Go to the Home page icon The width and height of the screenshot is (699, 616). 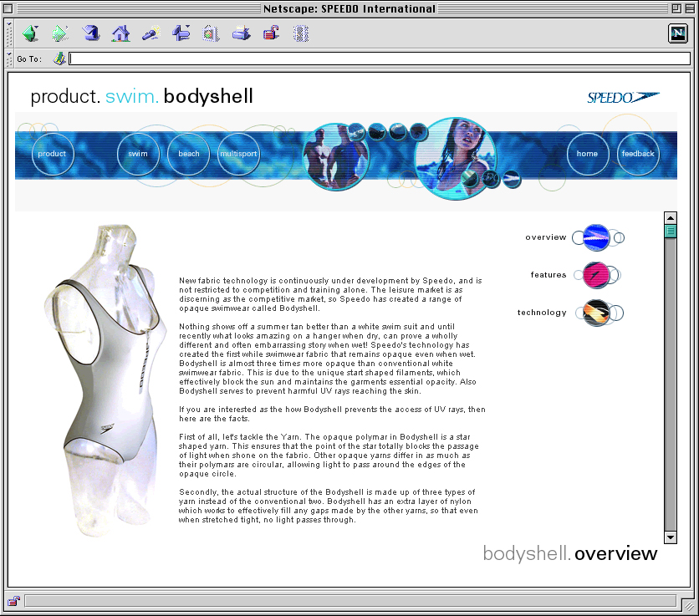pos(121,33)
